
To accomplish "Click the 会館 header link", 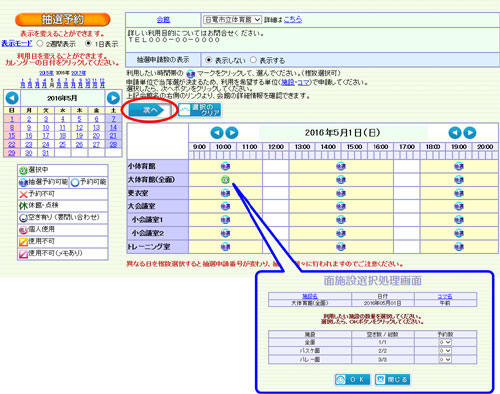I will point(163,20).
